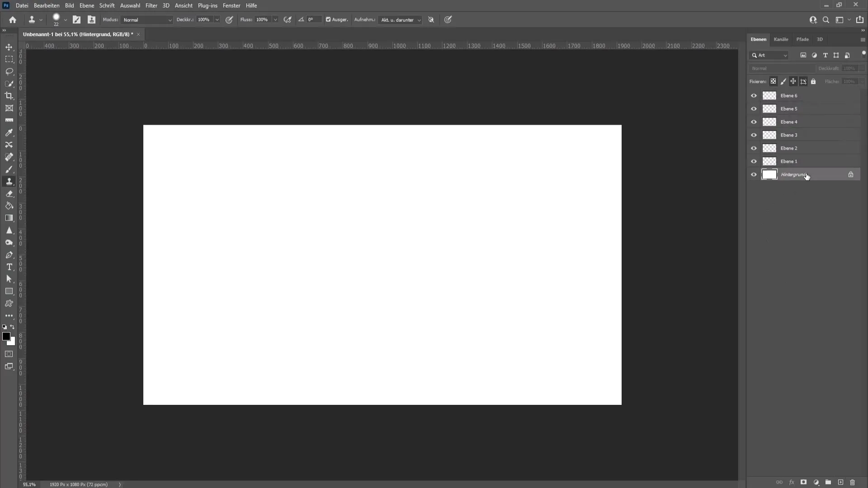The image size is (868, 488).
Task: Click the brush angle input field
Action: pyautogui.click(x=314, y=19)
